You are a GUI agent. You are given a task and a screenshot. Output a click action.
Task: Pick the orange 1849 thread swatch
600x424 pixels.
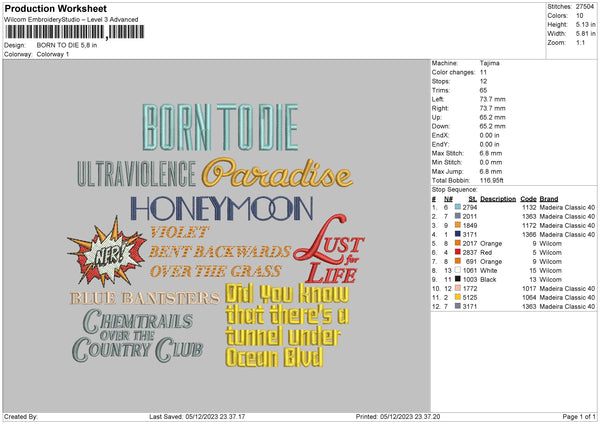[458, 225]
